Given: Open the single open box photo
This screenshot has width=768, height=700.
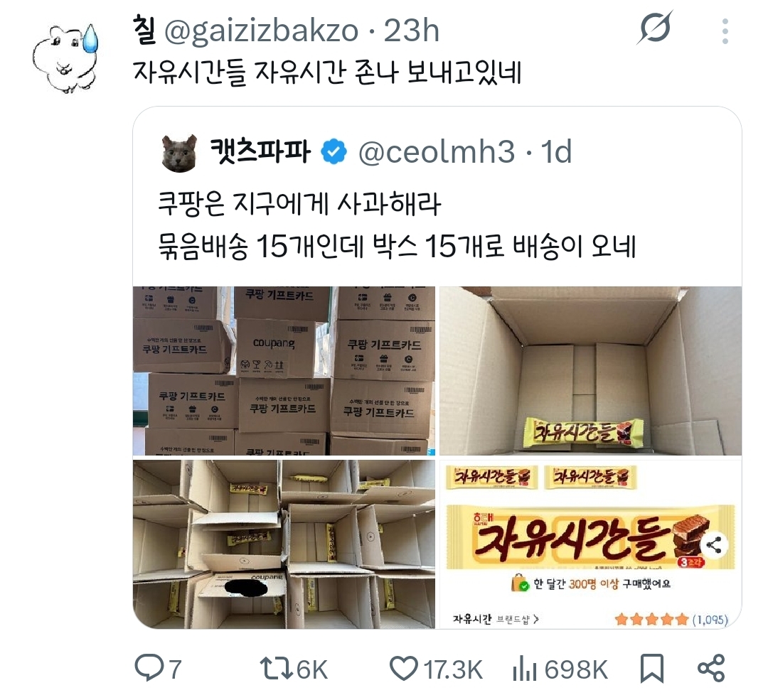Looking at the screenshot, I should 591,370.
